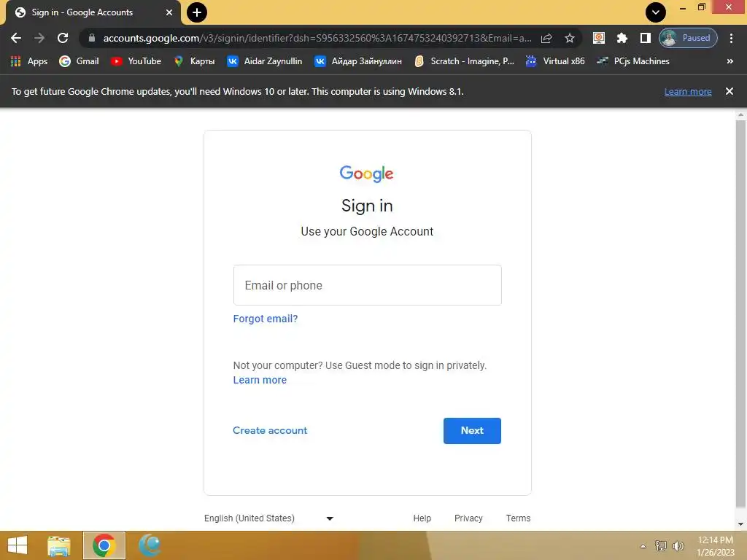Open the Карты maps bookmark
Image resolution: width=747 pixels, height=560 pixels.
[x=194, y=61]
